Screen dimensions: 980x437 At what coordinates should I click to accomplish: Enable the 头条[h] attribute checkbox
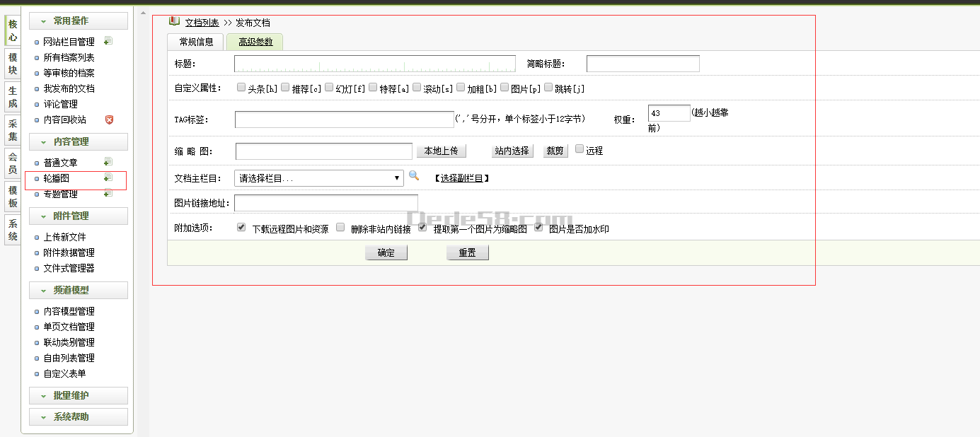[241, 88]
